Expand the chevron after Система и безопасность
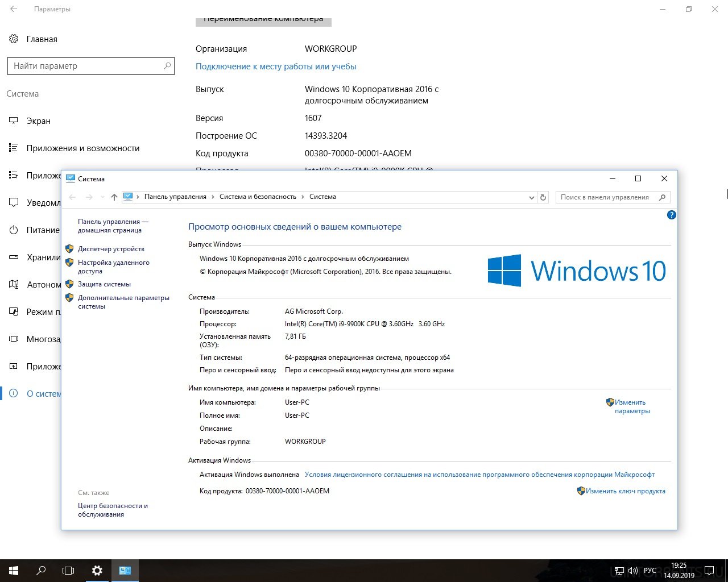The image size is (728, 582). [303, 197]
